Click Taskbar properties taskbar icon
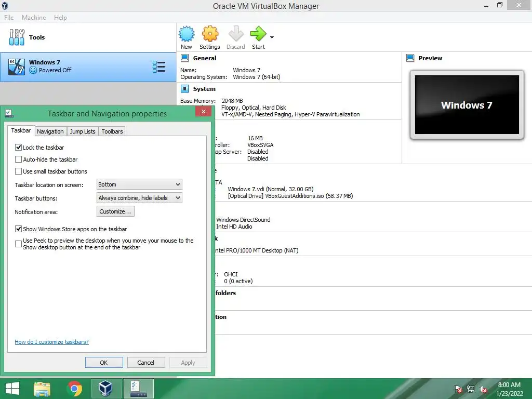Viewport: 532px width, 399px height. 138,389
